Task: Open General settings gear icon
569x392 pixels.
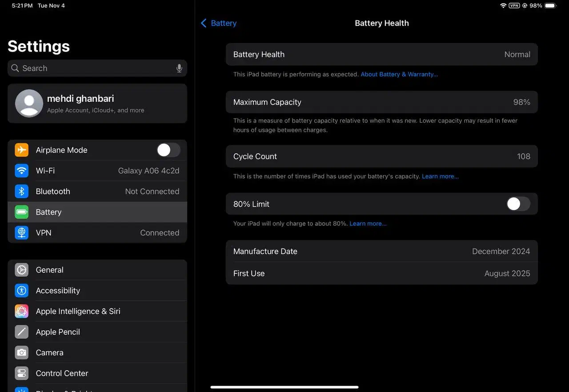Action: click(x=21, y=270)
